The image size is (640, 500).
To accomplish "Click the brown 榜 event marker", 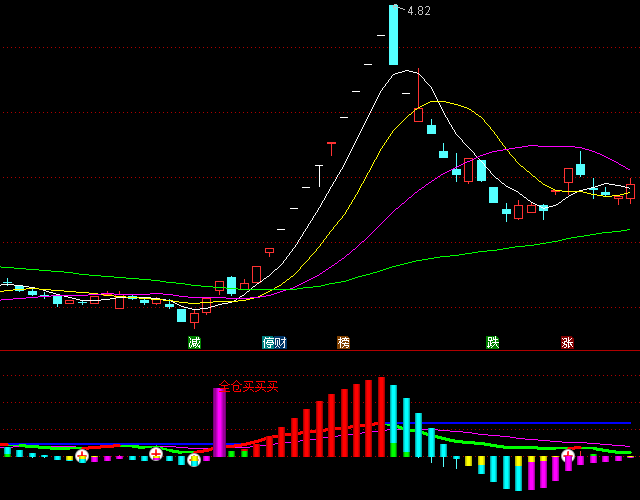I will click(343, 342).
